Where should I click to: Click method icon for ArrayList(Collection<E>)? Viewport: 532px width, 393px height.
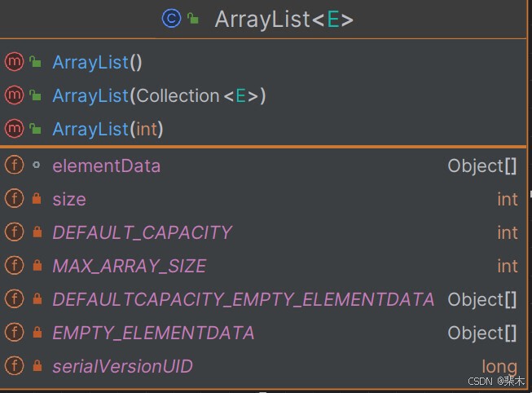pos(14,95)
